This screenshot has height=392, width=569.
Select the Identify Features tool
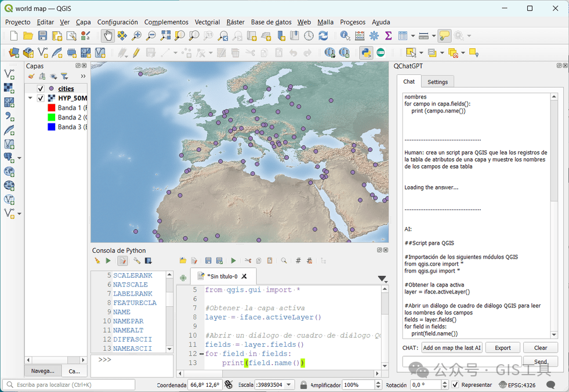click(x=345, y=35)
